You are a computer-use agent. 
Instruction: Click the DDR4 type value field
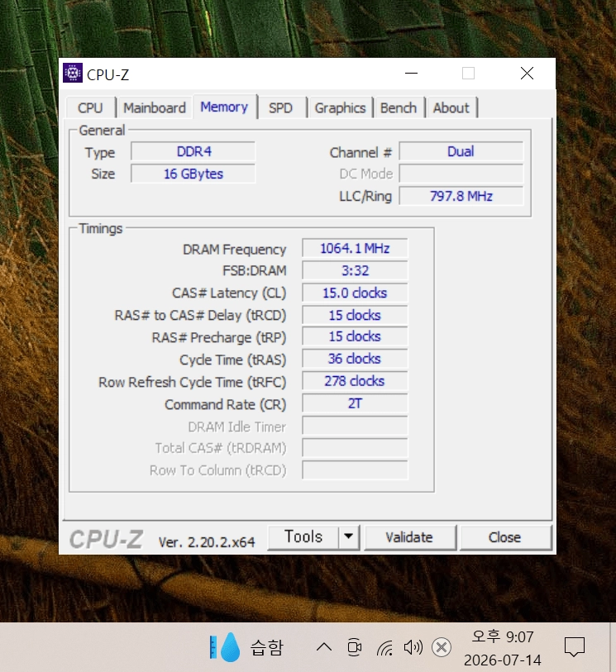pyautogui.click(x=193, y=151)
